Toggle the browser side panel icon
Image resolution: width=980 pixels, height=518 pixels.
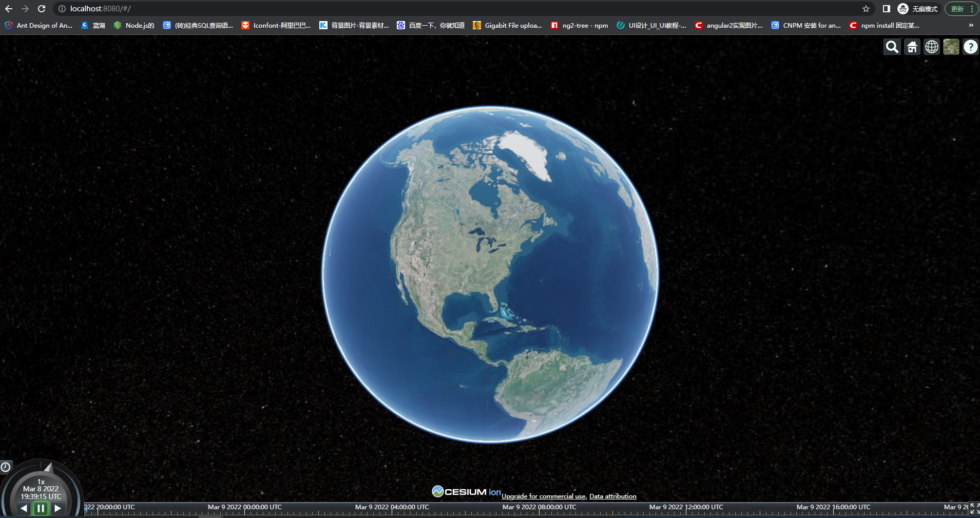[x=886, y=9]
